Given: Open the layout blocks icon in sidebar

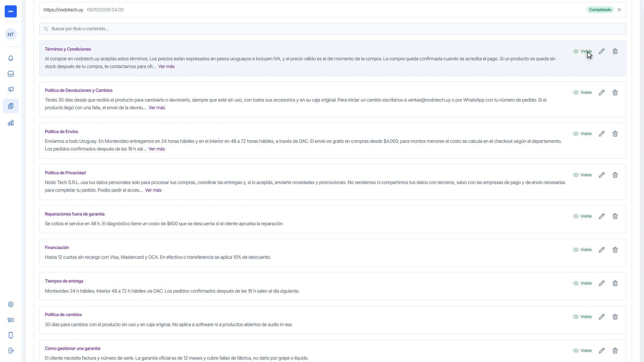Looking at the screenshot, I should click(11, 320).
